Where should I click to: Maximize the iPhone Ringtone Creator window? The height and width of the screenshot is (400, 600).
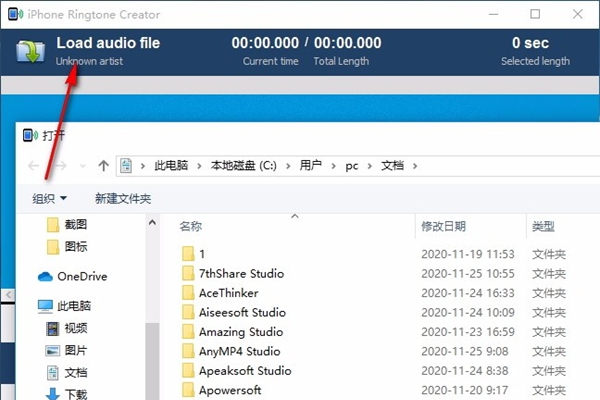pyautogui.click(x=535, y=14)
